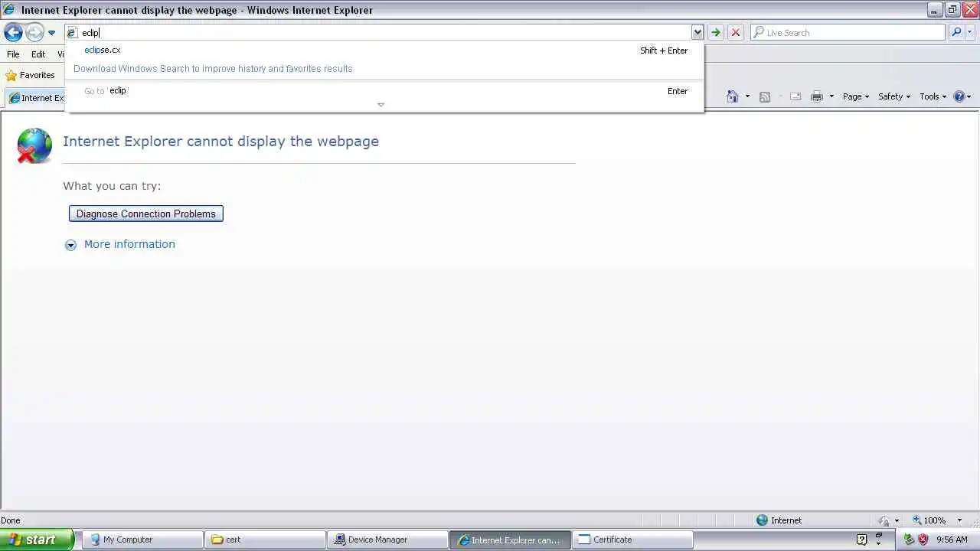Click the Internet security zone indicator

point(779,520)
